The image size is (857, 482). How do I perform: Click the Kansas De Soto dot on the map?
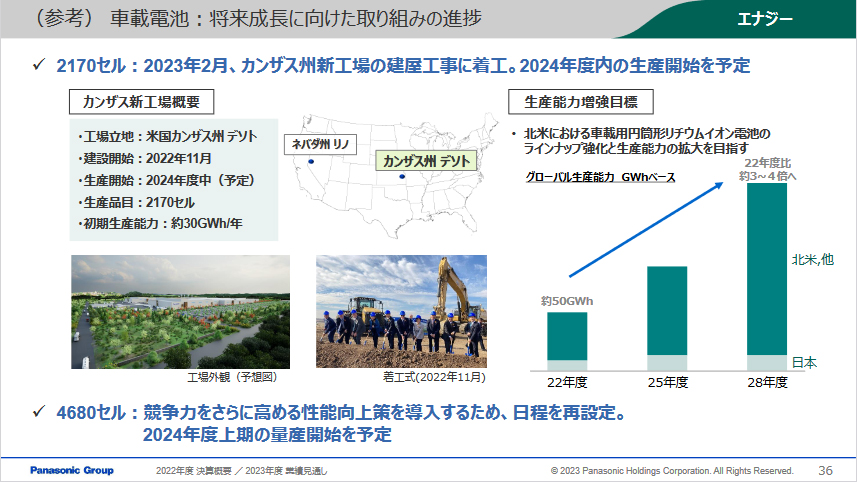[402, 177]
